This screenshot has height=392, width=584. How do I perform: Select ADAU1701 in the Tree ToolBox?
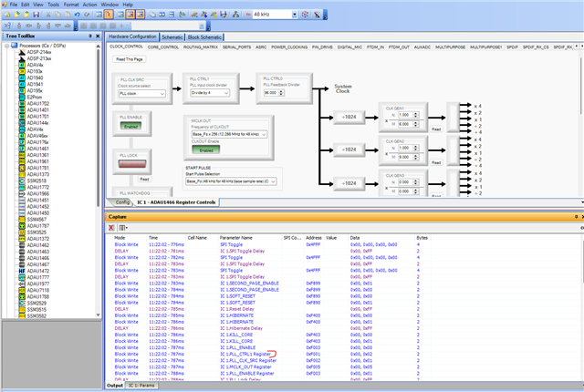[37, 117]
